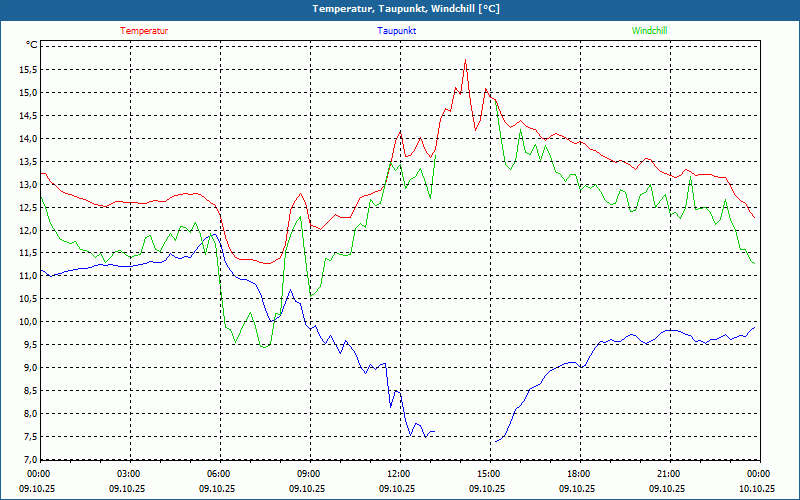This screenshot has height=500, width=800.
Task: Select the 15:00 time axis label
Action: tap(489, 474)
